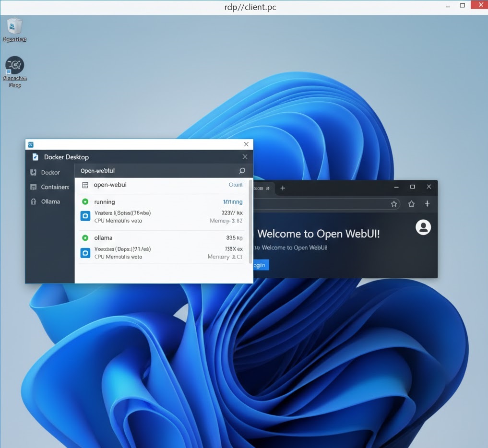This screenshot has width=488, height=448.
Task: Close the Docker Desktop inner panel with X
Action: click(245, 157)
